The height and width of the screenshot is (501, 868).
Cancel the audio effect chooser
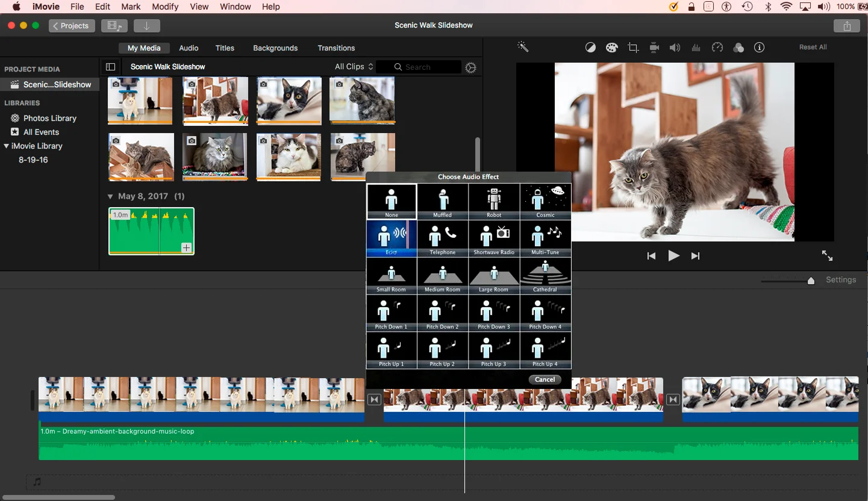pyautogui.click(x=545, y=379)
